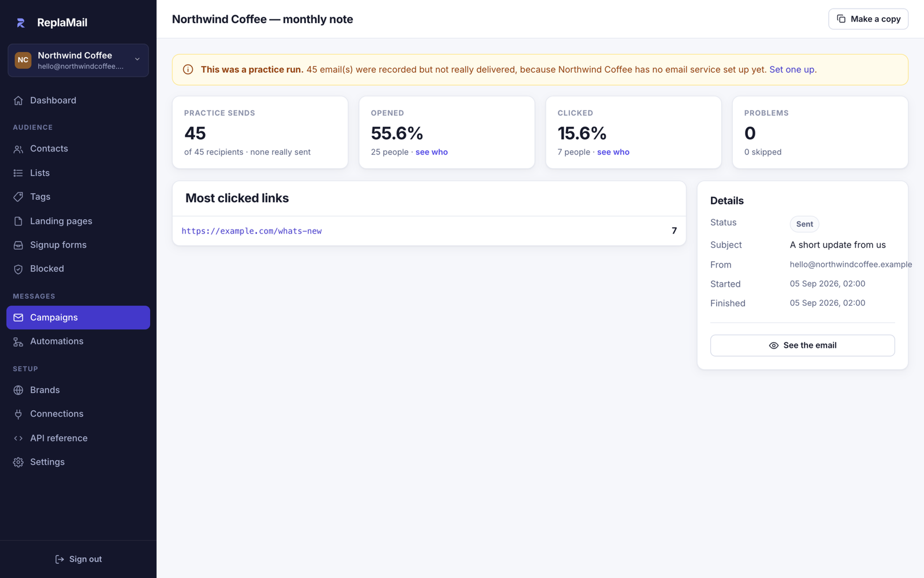Click the Settings gear icon
Viewport: 924px width, 578px height.
(18, 462)
